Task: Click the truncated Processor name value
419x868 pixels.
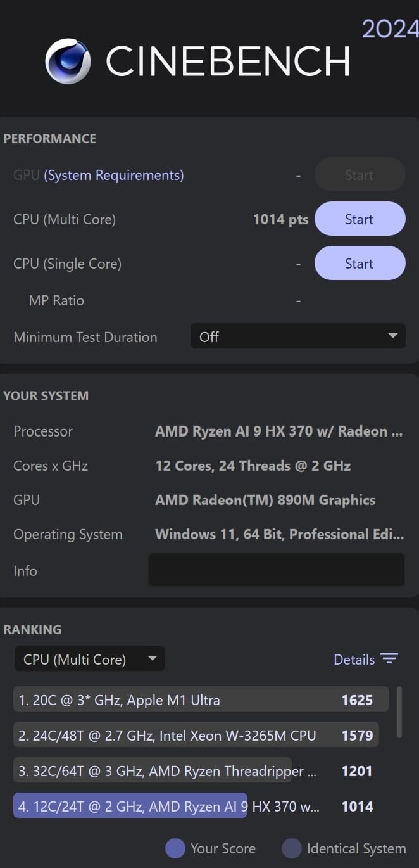Action: [x=278, y=431]
